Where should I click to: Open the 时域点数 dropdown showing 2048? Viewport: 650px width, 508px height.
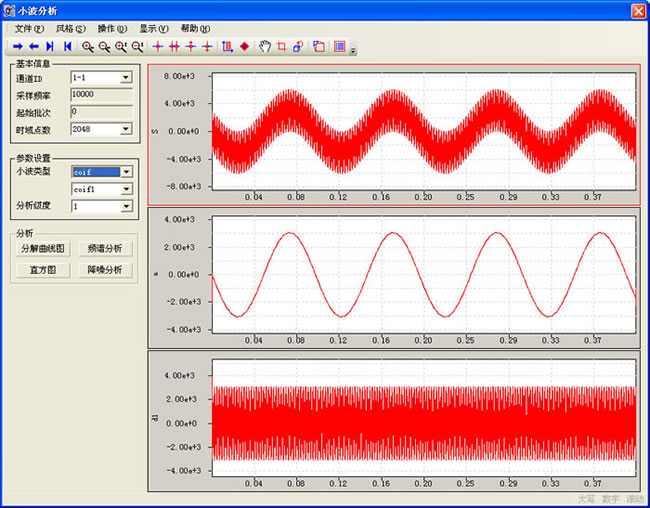tap(126, 129)
